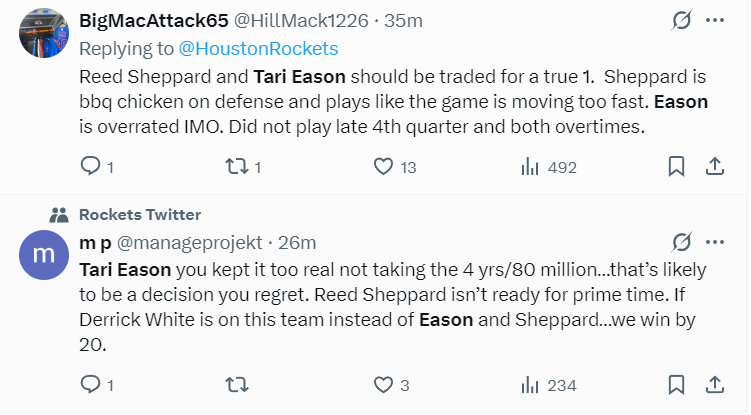Share m p's tweet
Viewport: 751px width, 415px height.
(715, 384)
